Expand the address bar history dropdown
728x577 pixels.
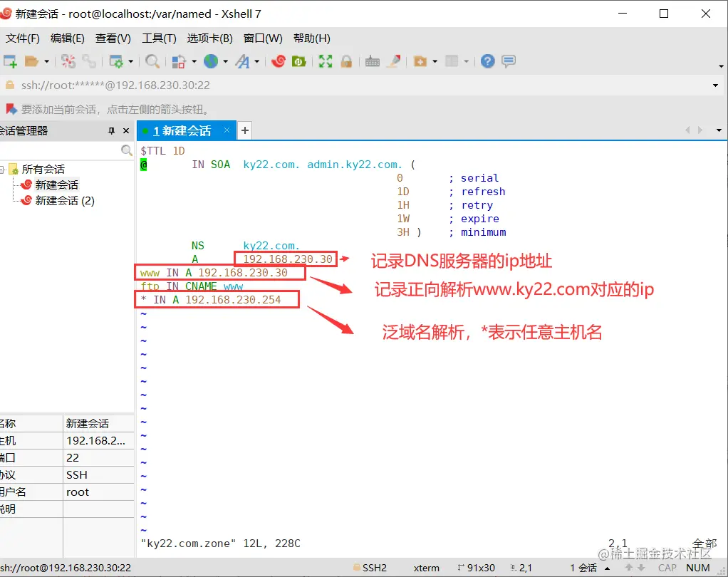(715, 85)
